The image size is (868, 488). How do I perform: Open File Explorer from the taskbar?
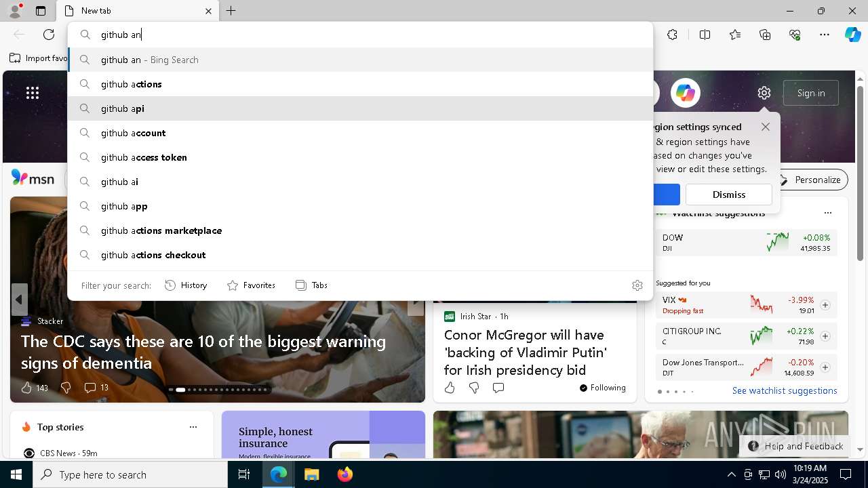pyautogui.click(x=311, y=474)
